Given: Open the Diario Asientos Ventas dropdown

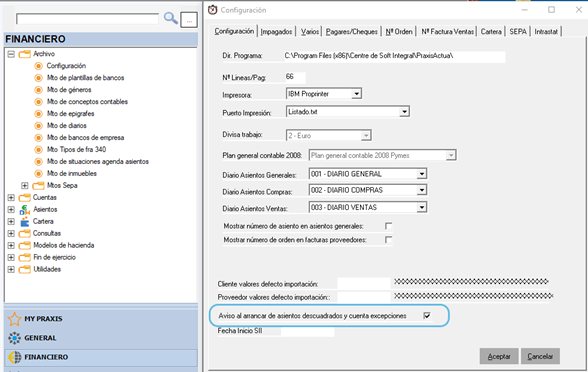Looking at the screenshot, I should point(422,207).
